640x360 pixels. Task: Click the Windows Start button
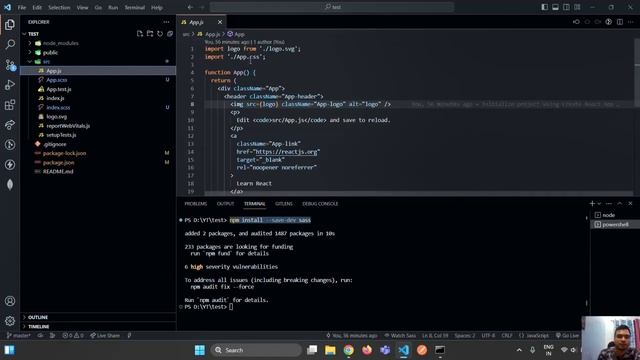pyautogui.click(x=200, y=350)
